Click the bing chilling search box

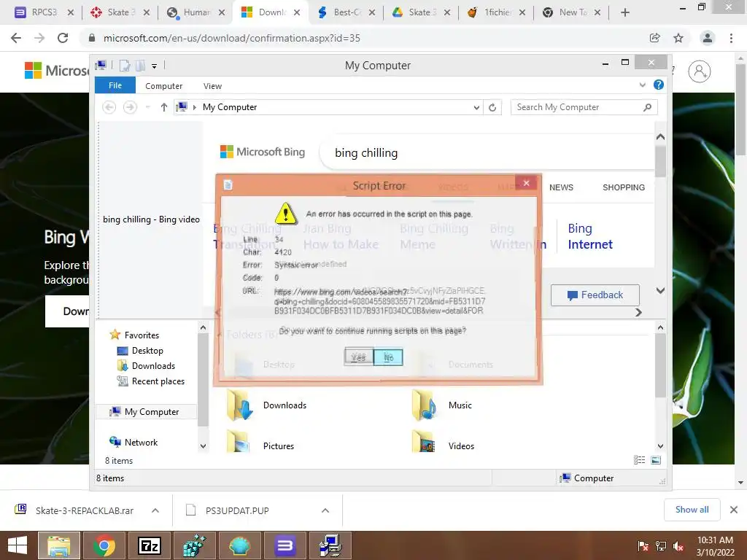pyautogui.click(x=488, y=153)
